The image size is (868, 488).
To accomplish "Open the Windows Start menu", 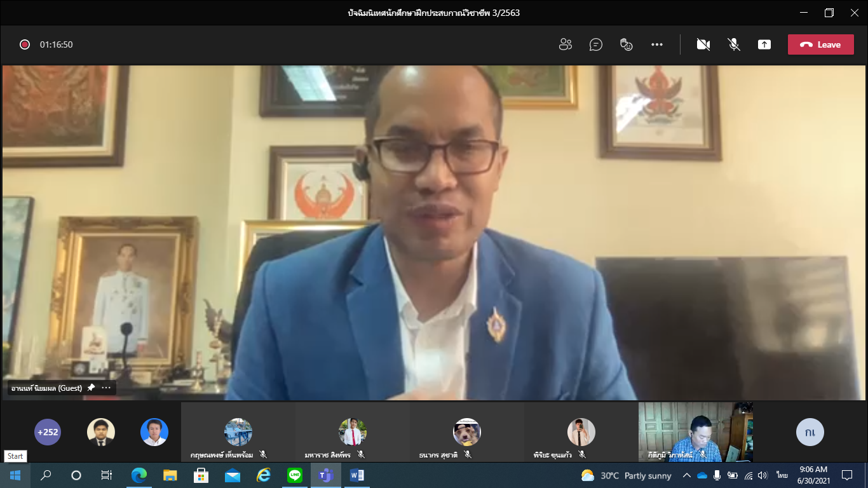I will 15,475.
